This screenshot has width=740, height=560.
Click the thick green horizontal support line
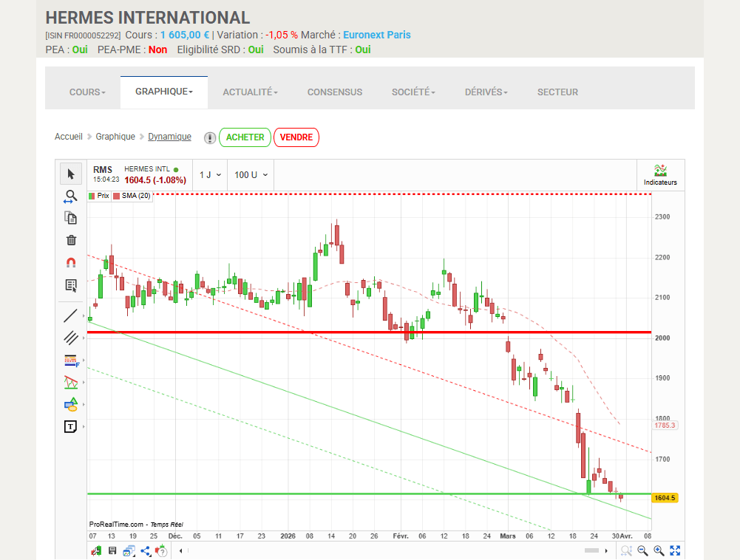coord(369,494)
